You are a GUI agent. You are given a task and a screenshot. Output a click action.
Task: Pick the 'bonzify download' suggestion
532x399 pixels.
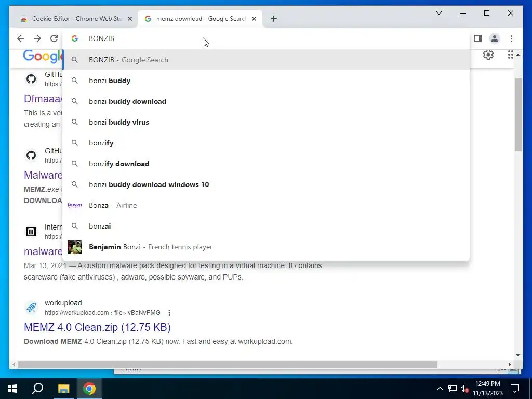coord(267,164)
